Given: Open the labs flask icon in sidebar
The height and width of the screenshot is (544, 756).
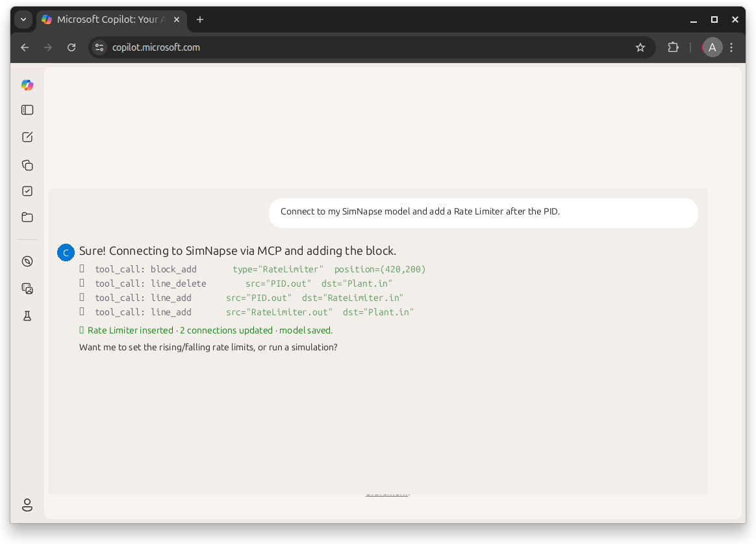Looking at the screenshot, I should tap(27, 316).
